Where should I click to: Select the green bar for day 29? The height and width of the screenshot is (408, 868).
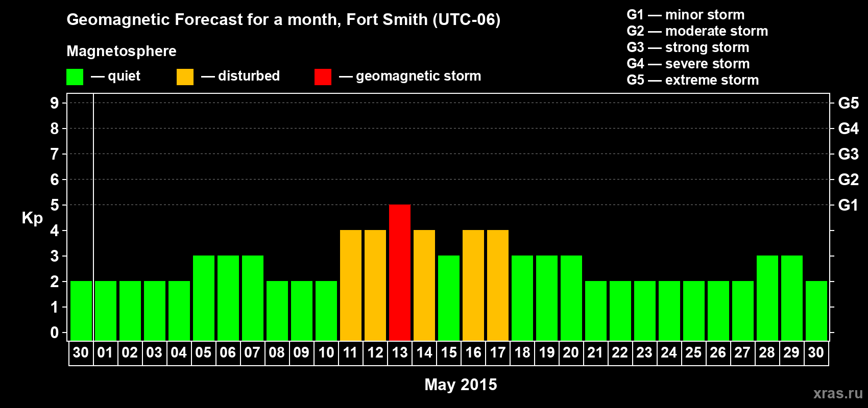(x=792, y=298)
